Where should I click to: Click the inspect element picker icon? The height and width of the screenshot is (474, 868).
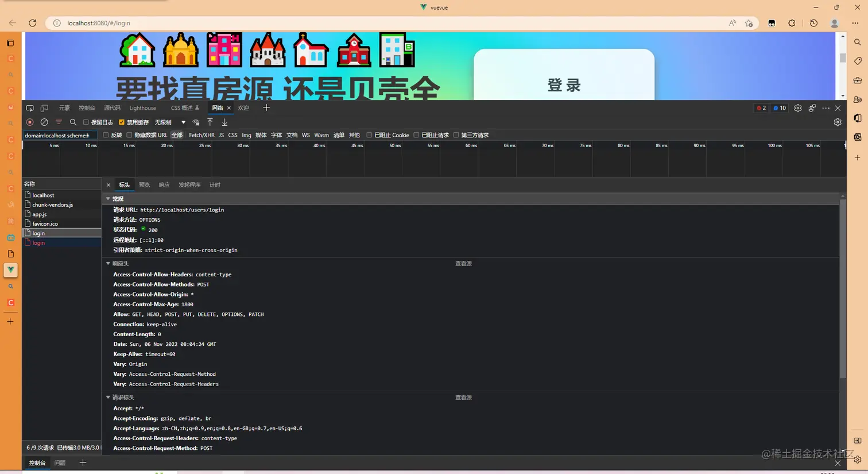pos(30,108)
